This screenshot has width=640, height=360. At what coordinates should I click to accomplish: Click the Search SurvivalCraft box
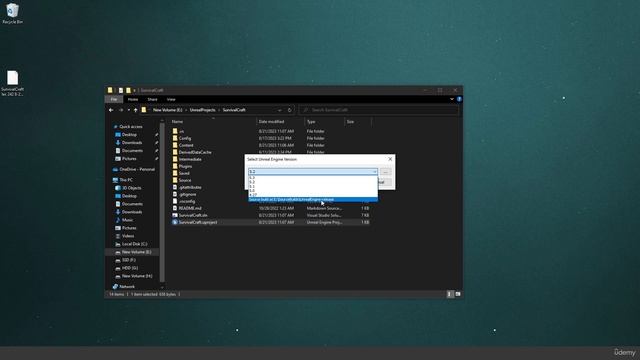(x=378, y=110)
